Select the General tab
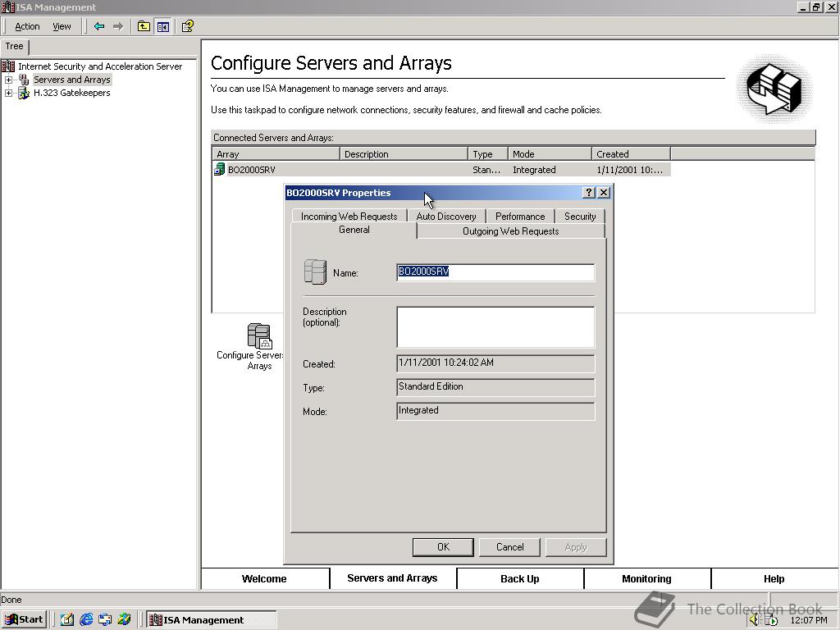Image resolution: width=840 pixels, height=630 pixels. tap(354, 230)
